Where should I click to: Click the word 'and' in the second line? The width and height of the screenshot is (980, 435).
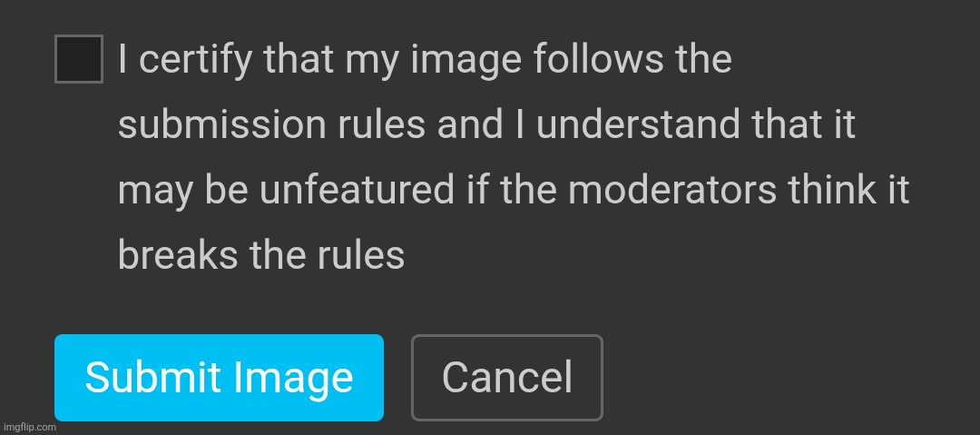click(471, 124)
